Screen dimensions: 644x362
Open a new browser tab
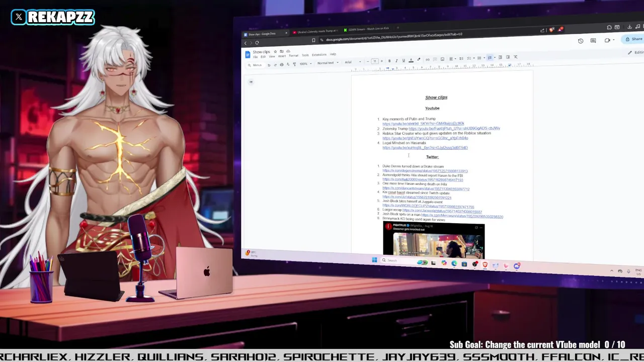click(x=398, y=28)
